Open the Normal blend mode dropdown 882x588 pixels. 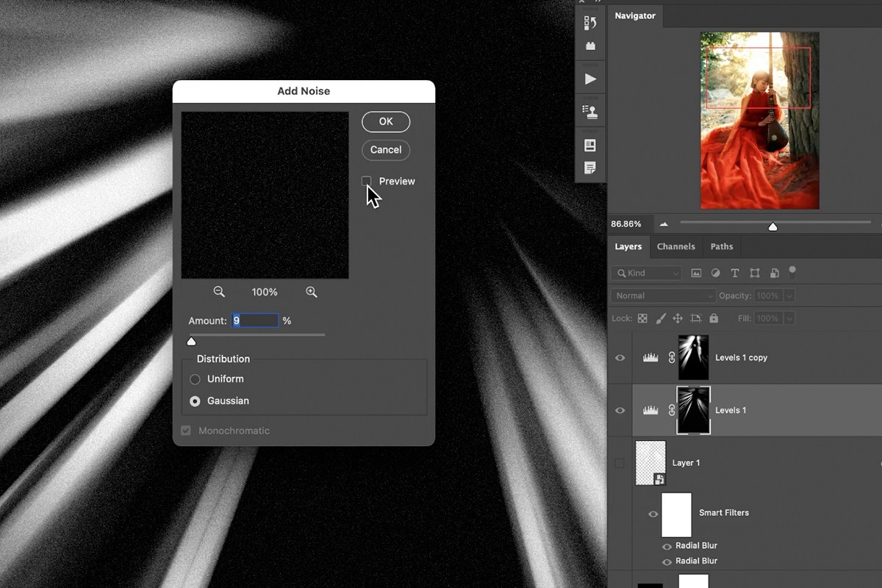tap(663, 295)
